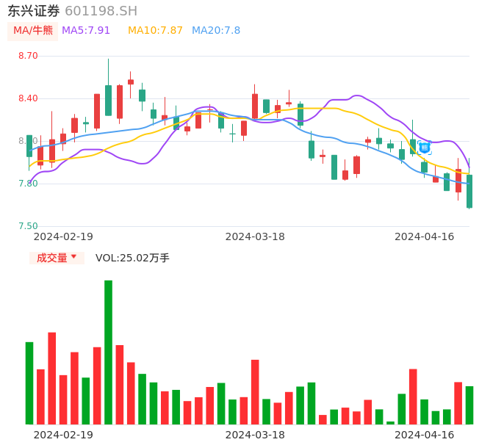Click 2024-03-18 date under candlestick chart
This screenshot has width=504, height=445.
click(x=255, y=236)
